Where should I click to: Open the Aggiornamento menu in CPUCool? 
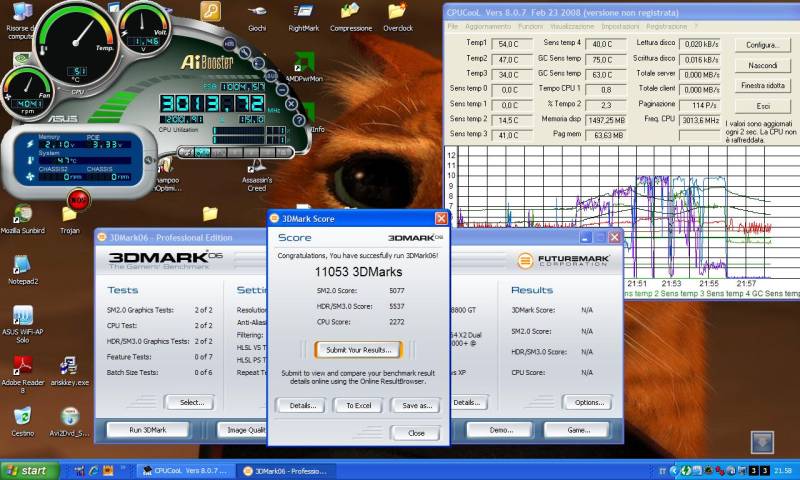point(487,27)
